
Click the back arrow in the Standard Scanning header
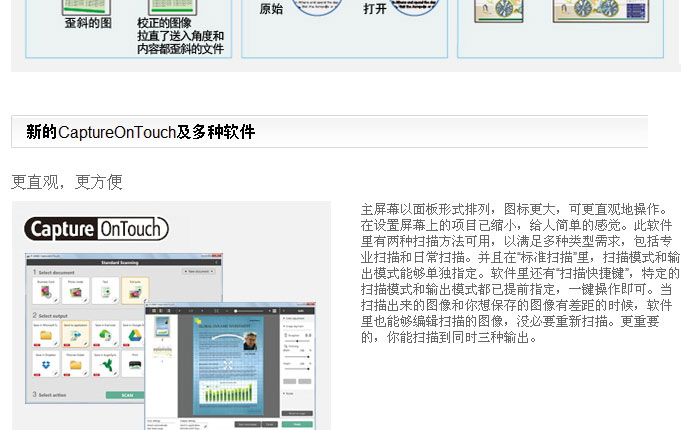click(217, 262)
